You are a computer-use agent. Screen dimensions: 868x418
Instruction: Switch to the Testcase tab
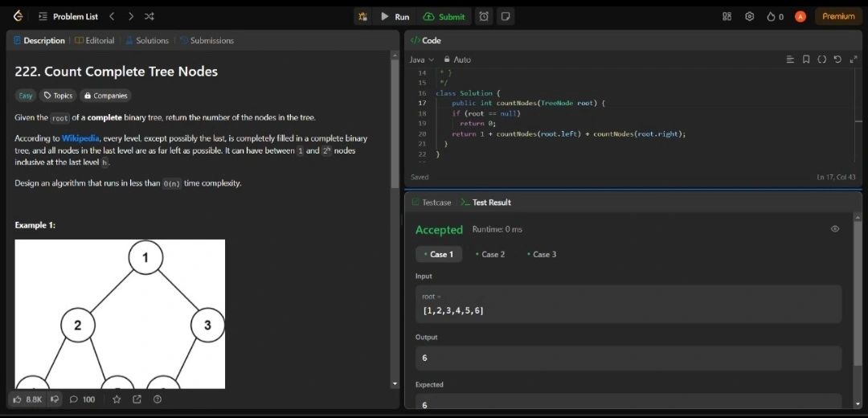click(432, 203)
